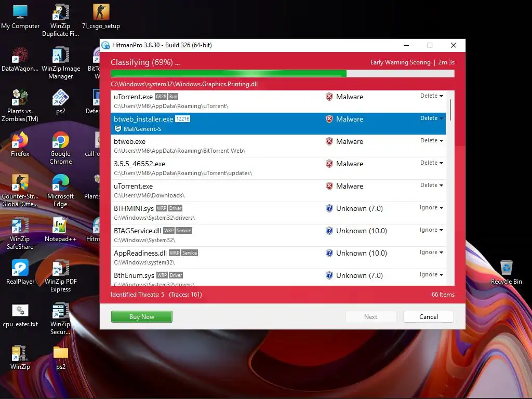Launch 7l_csgo_setup installer icon
Viewport: 532px width, 399px height.
101,17
